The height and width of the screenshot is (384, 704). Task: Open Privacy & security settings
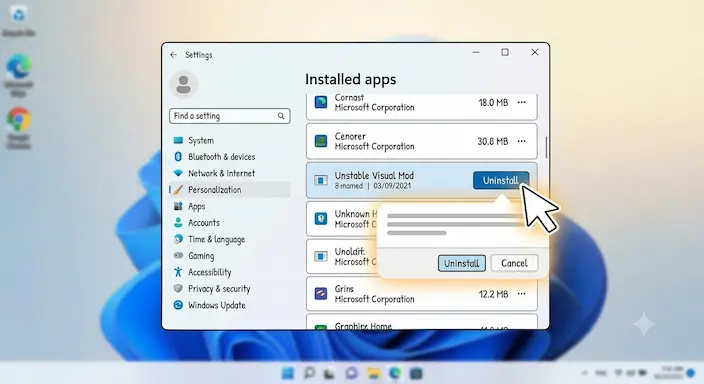(x=229, y=289)
